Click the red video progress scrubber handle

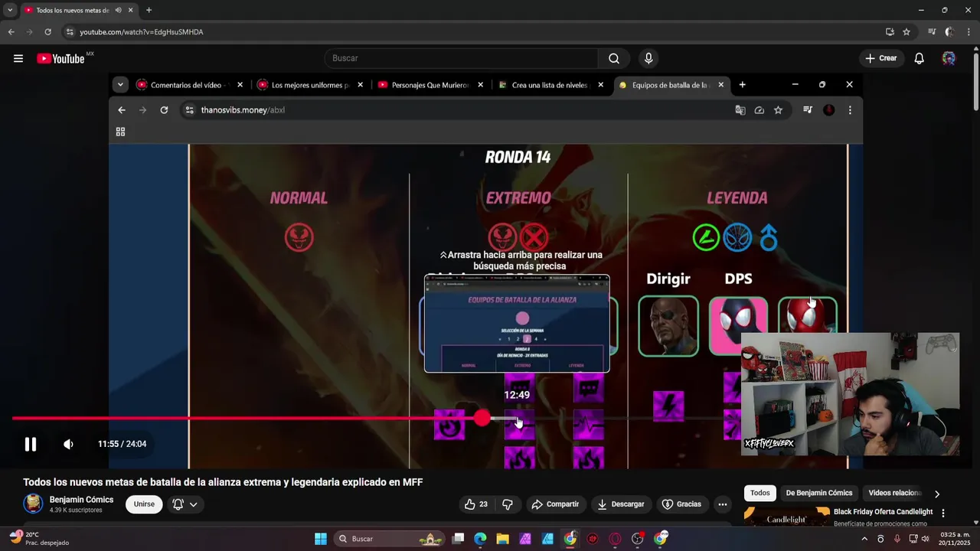click(x=482, y=418)
